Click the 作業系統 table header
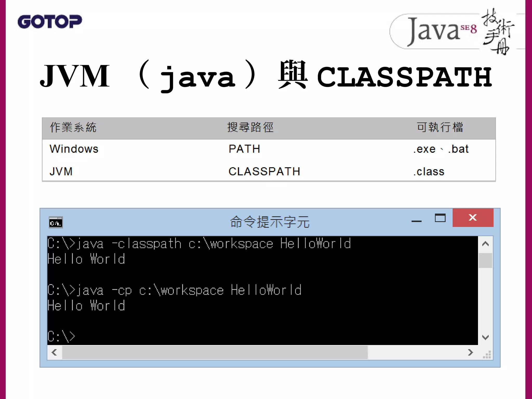The width and height of the screenshot is (532, 399). click(73, 128)
